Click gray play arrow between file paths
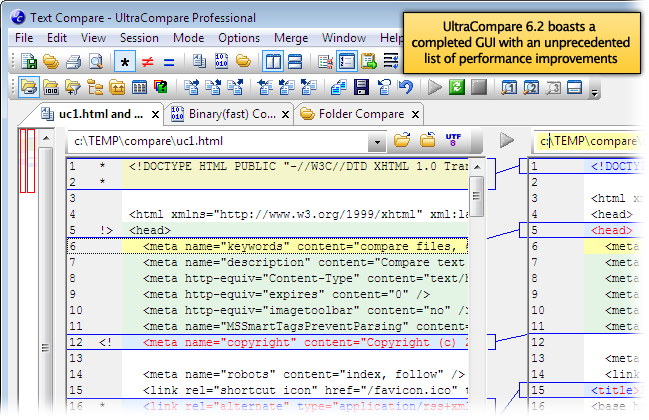Viewport: 649px width, 420px height. [x=507, y=140]
